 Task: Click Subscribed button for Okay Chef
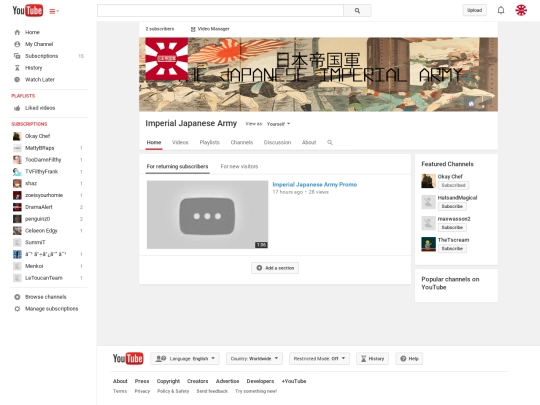(453, 185)
